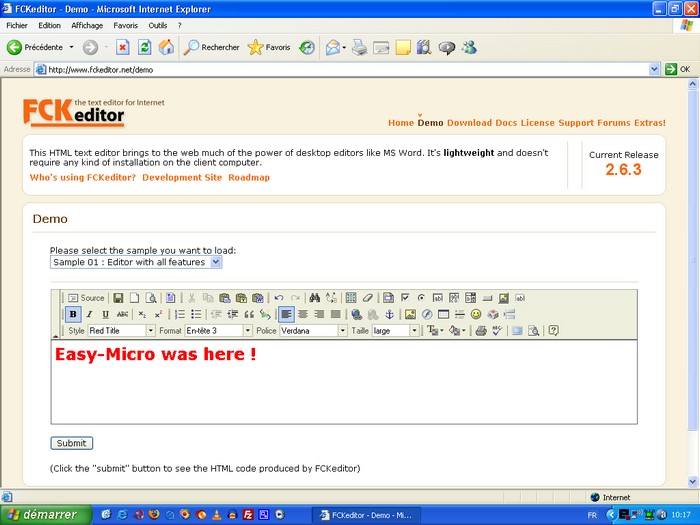Click the Submit button
Screen dimensions: 700x525
point(71,443)
